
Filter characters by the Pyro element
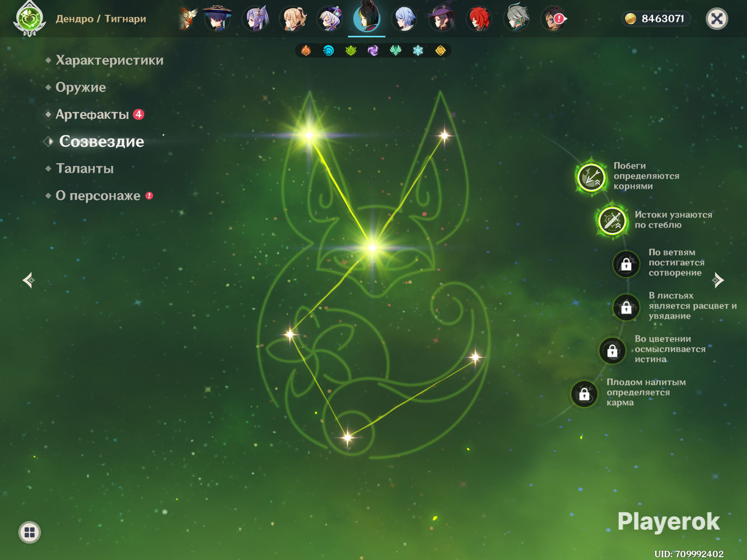pyautogui.click(x=306, y=51)
